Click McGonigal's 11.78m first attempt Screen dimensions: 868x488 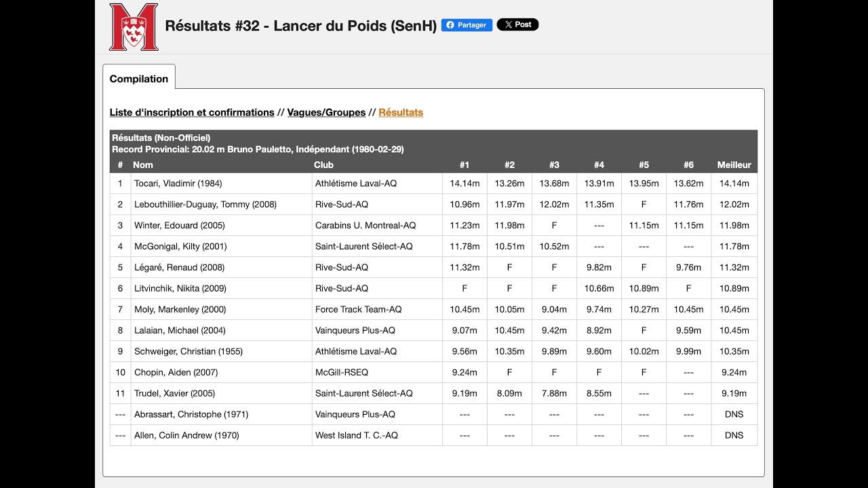tap(465, 247)
